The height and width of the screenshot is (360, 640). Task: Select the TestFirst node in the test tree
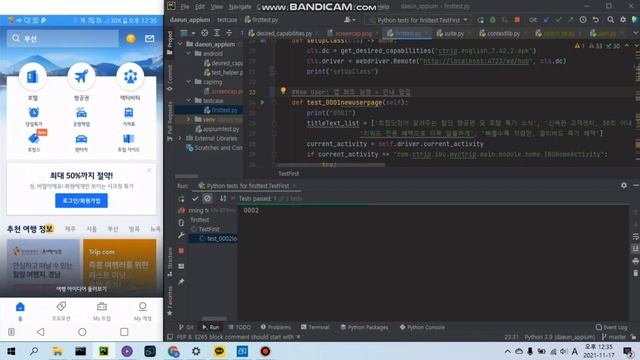coord(209,229)
